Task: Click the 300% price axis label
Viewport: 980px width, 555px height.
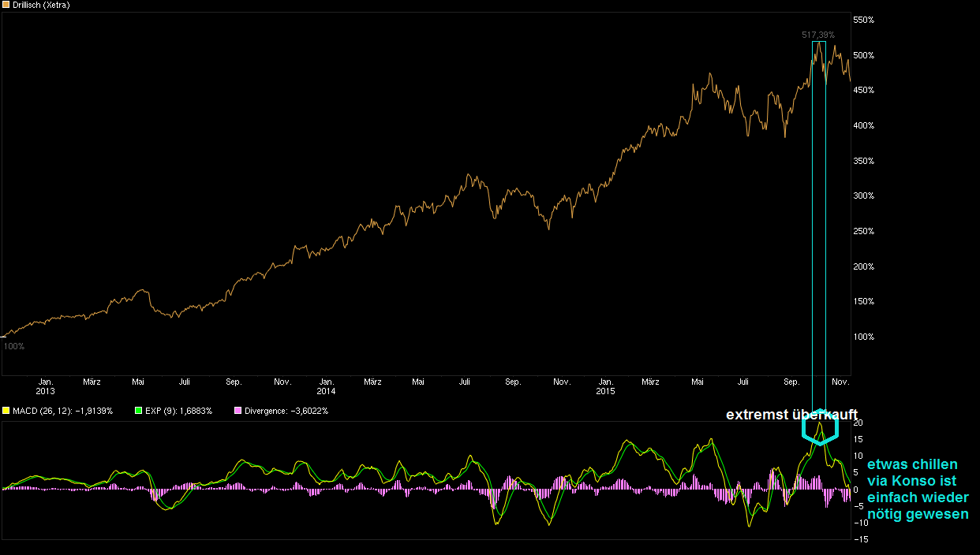Action: tap(864, 196)
